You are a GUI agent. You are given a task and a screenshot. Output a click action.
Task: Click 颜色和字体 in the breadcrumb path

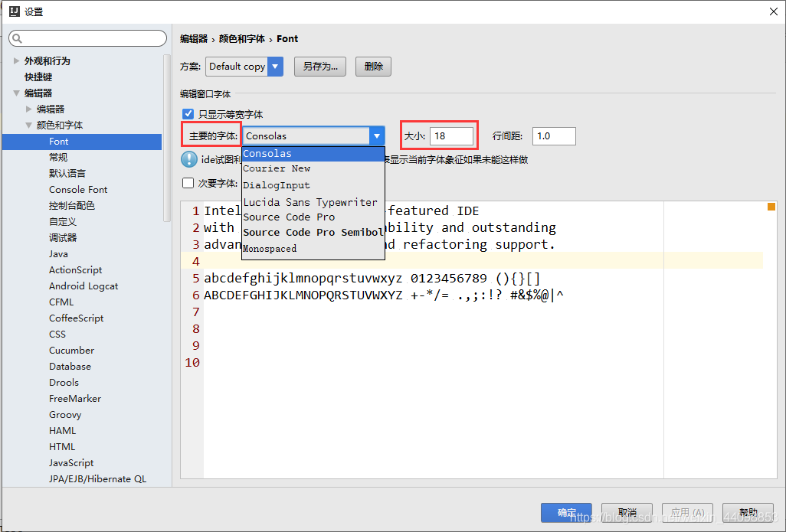point(241,38)
